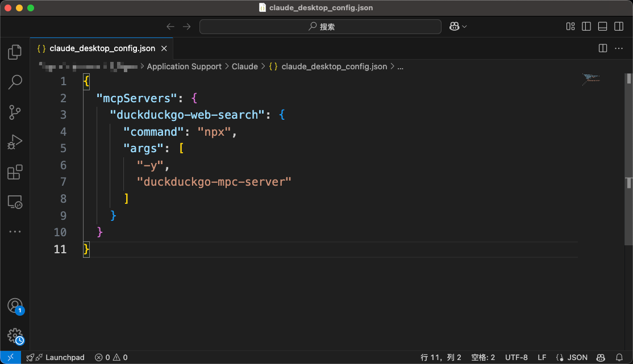This screenshot has height=364, width=633.
Task: Click the "npx" string value
Action: (214, 132)
